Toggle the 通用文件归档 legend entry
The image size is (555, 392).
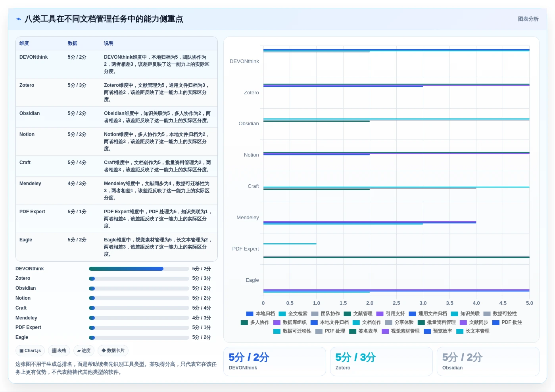click(x=428, y=314)
